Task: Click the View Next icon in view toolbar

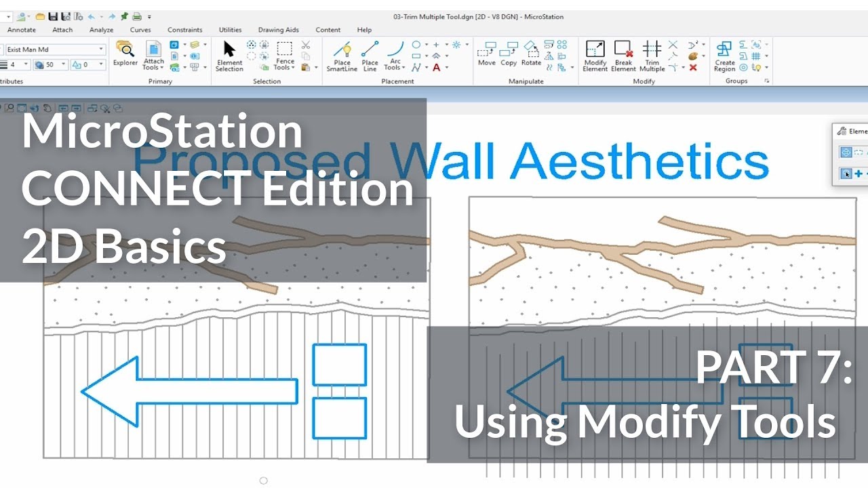Action: tap(76, 108)
